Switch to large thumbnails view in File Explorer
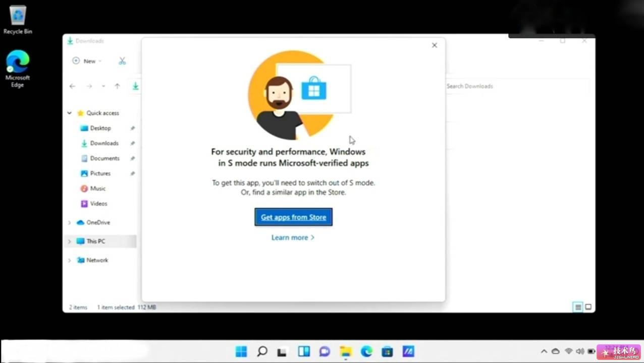This screenshot has height=363, width=644. click(x=588, y=307)
